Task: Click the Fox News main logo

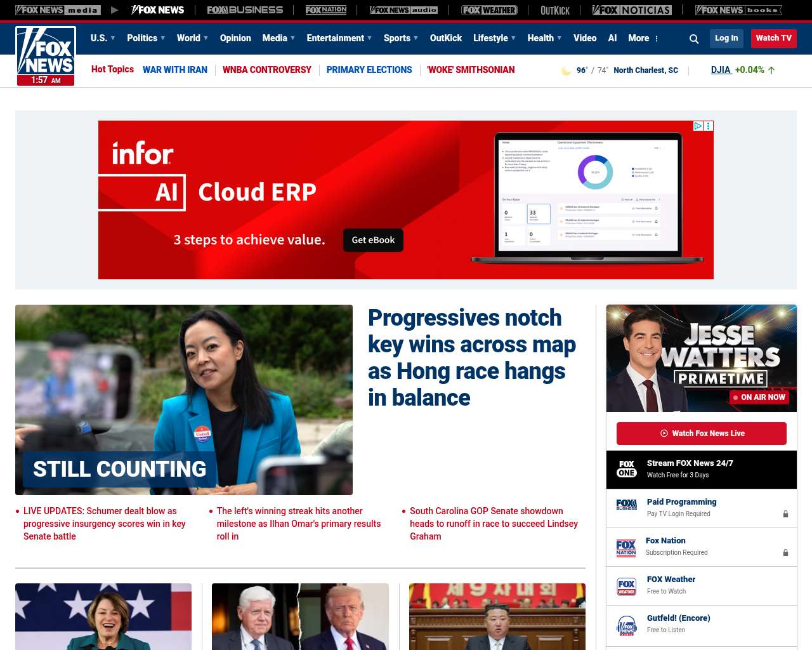Action: (x=46, y=56)
